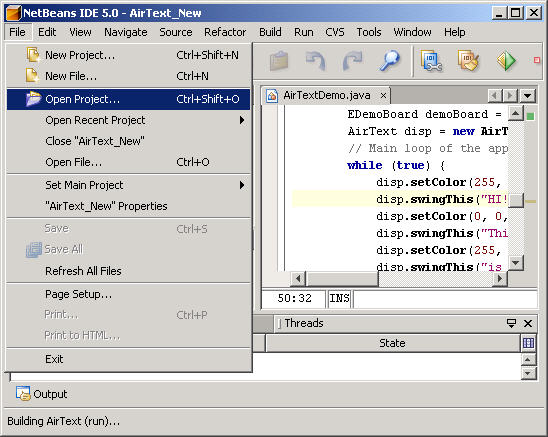The image size is (548, 437).
Task: Open the Edit menu
Action: [x=47, y=32]
